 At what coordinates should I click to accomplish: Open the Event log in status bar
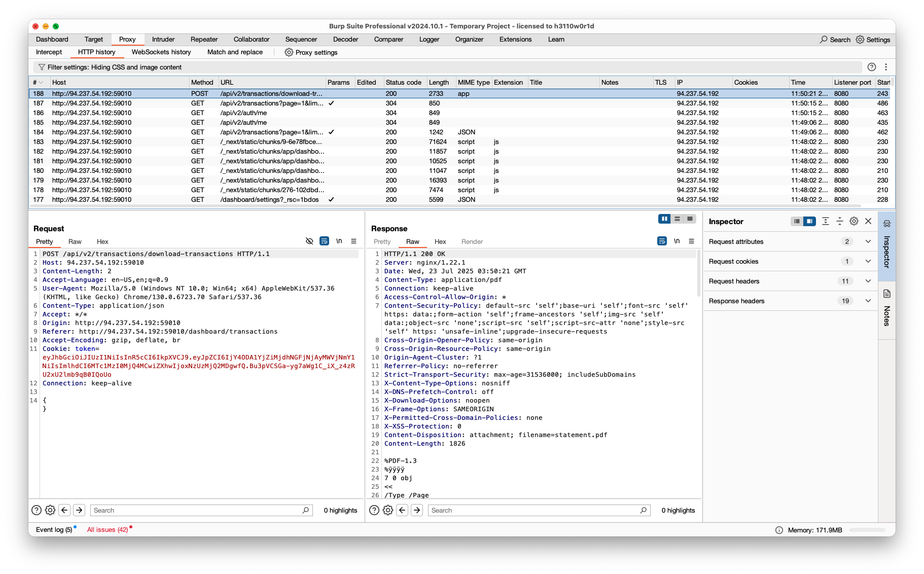54,530
